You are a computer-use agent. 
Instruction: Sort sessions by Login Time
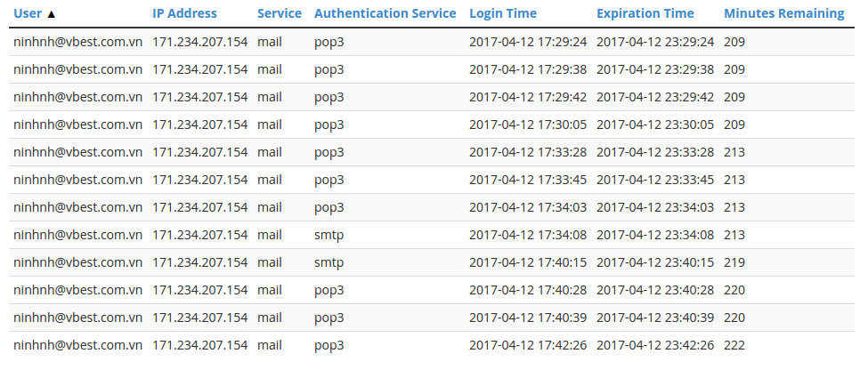click(503, 14)
